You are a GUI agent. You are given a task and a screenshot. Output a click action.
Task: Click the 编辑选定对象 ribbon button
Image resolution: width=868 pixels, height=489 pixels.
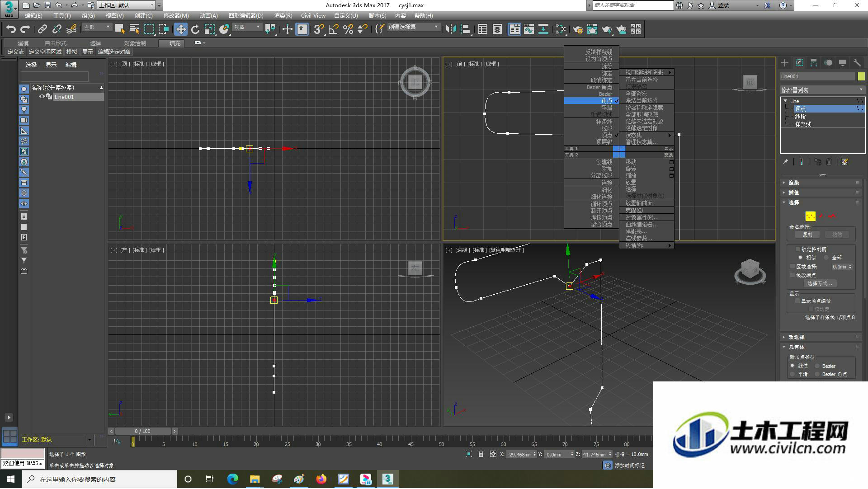click(114, 52)
